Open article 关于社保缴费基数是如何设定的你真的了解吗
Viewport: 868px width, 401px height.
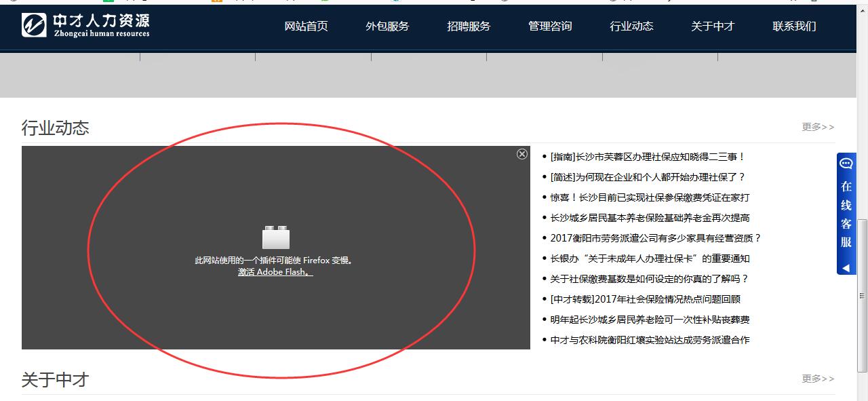(x=650, y=279)
